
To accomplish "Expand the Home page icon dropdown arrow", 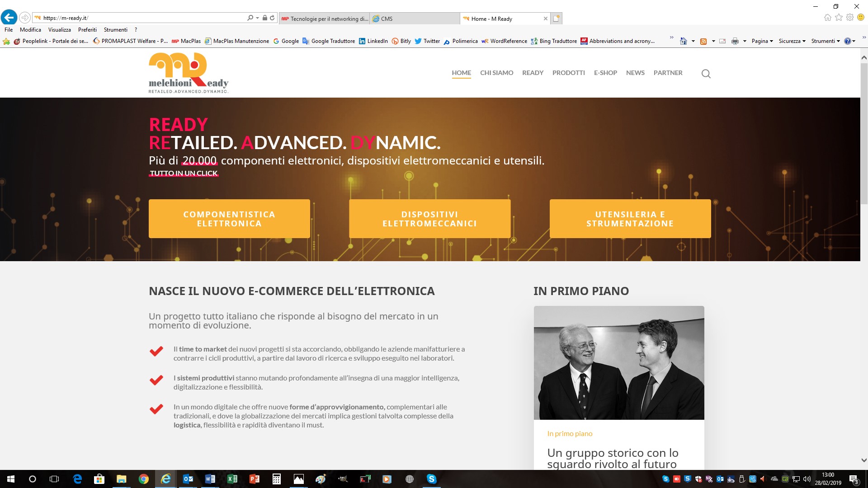I will click(x=693, y=41).
